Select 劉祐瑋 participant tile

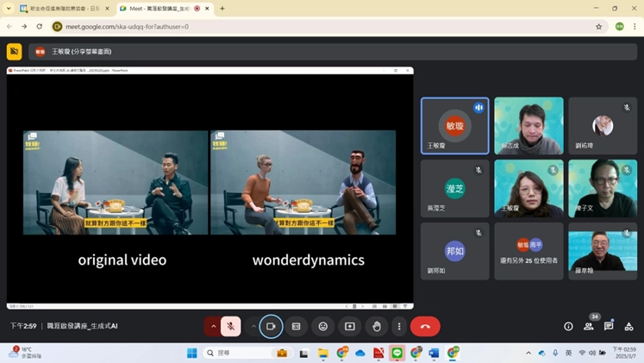(x=603, y=126)
